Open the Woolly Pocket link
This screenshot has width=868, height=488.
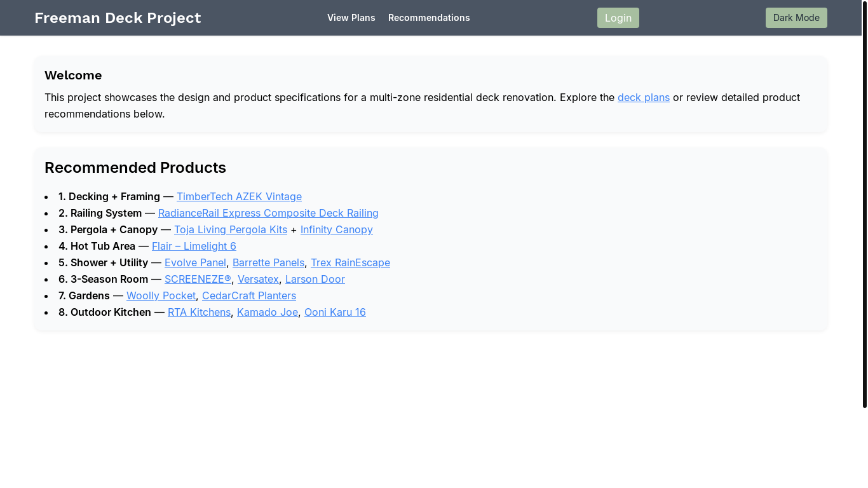161,295
